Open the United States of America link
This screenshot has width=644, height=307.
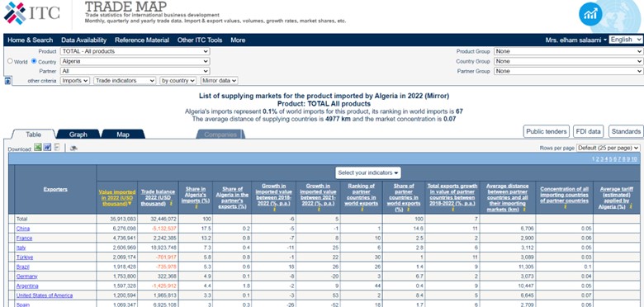click(45, 295)
